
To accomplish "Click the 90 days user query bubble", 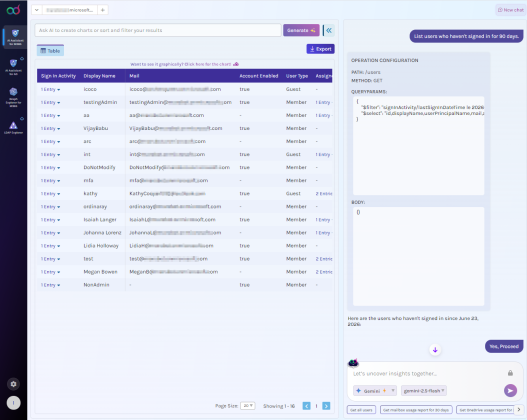I will [466, 36].
